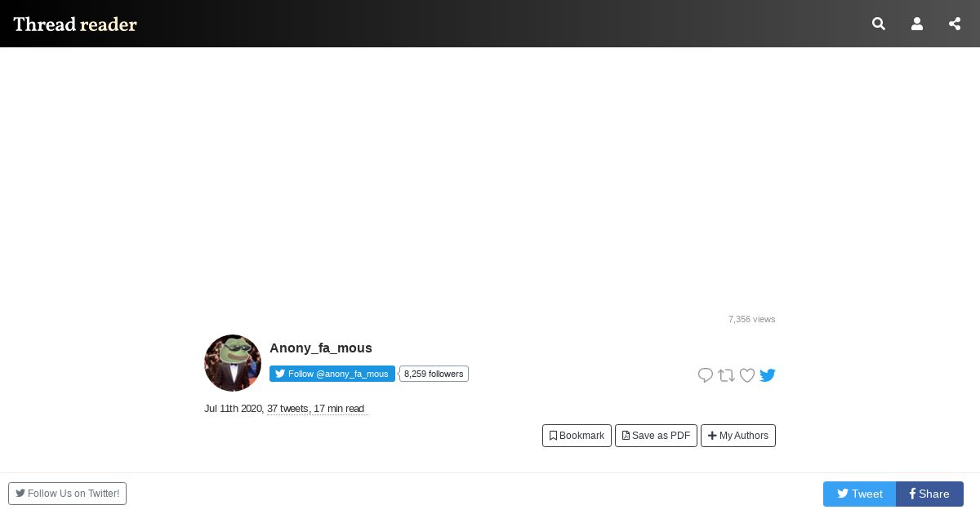
Task: Click the retweet arrows icon
Action: point(726,375)
